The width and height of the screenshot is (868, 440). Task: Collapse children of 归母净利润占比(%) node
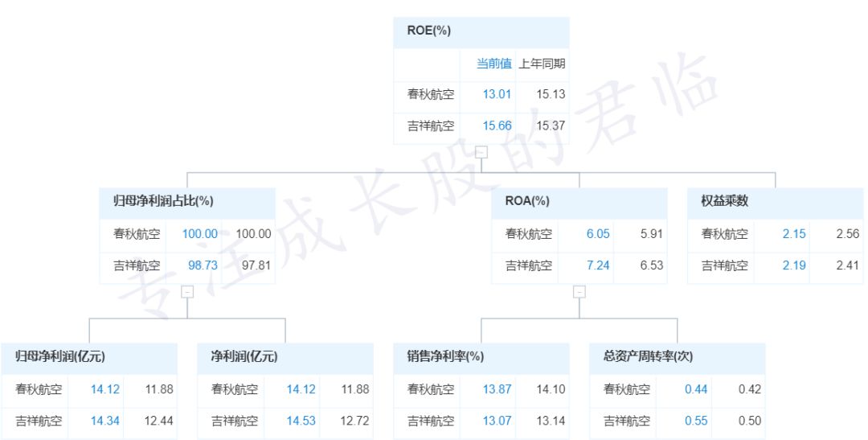(x=186, y=291)
